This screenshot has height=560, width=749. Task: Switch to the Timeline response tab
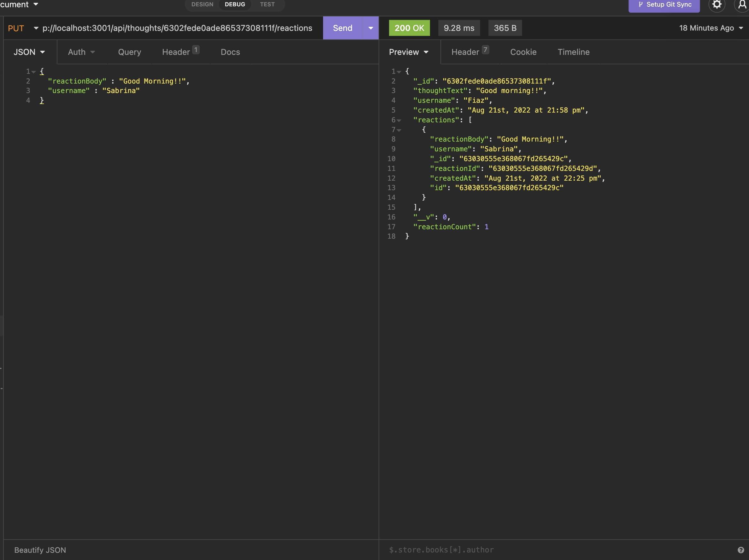tap(573, 52)
